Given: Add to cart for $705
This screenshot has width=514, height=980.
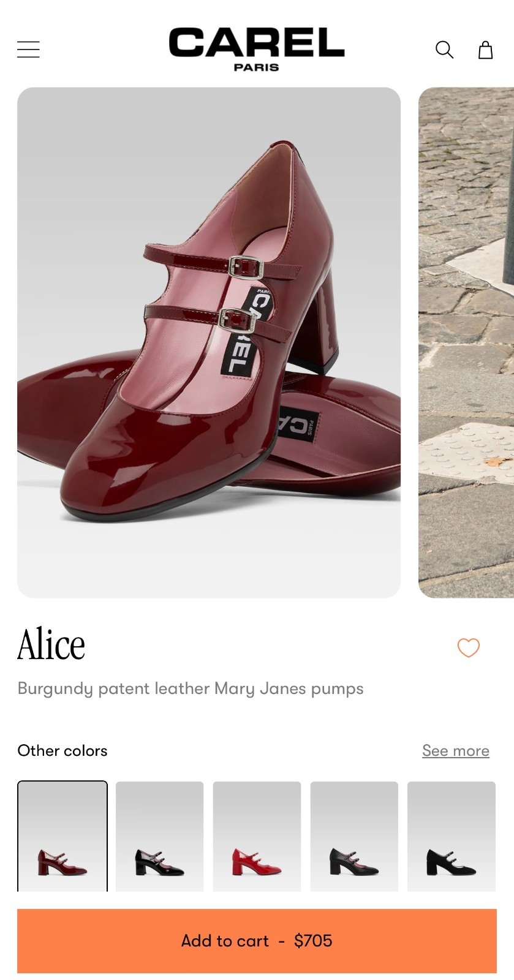Looking at the screenshot, I should tap(257, 941).
